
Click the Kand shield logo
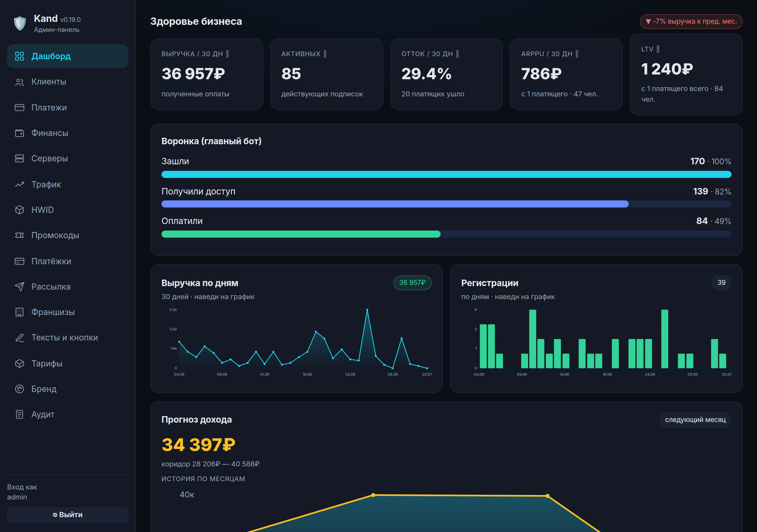(20, 23)
